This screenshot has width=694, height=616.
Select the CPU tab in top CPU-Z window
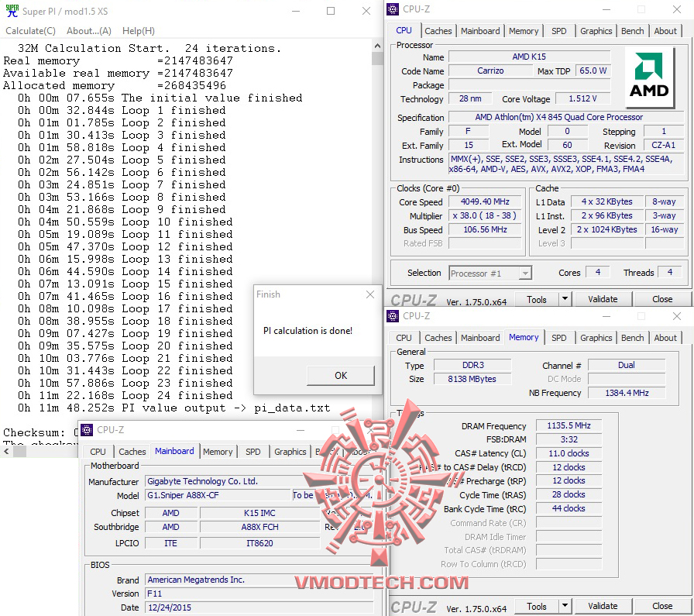click(404, 30)
